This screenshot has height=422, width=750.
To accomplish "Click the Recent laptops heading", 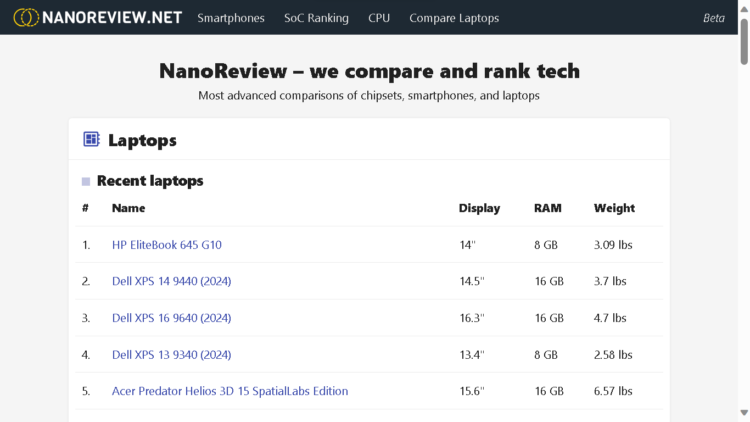I will point(150,181).
